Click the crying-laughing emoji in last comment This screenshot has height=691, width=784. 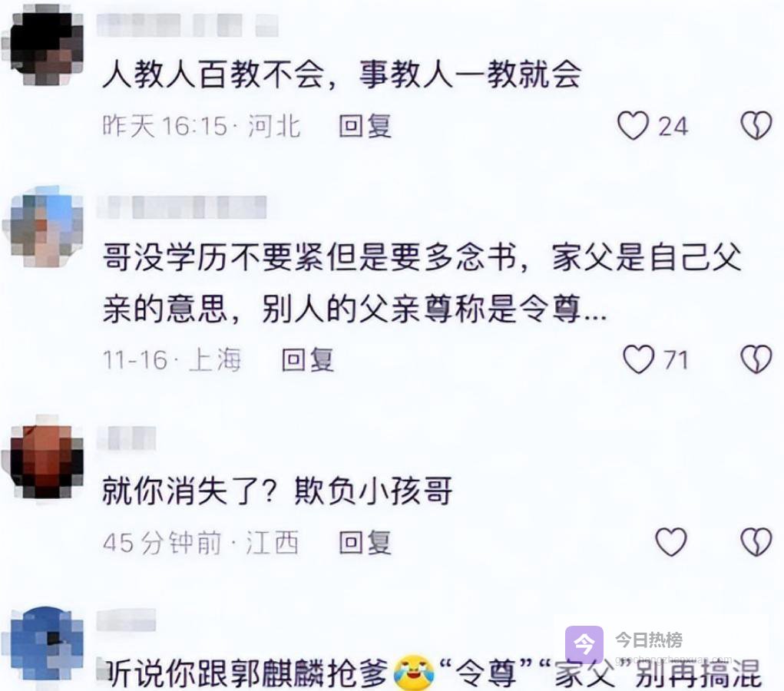[414, 673]
